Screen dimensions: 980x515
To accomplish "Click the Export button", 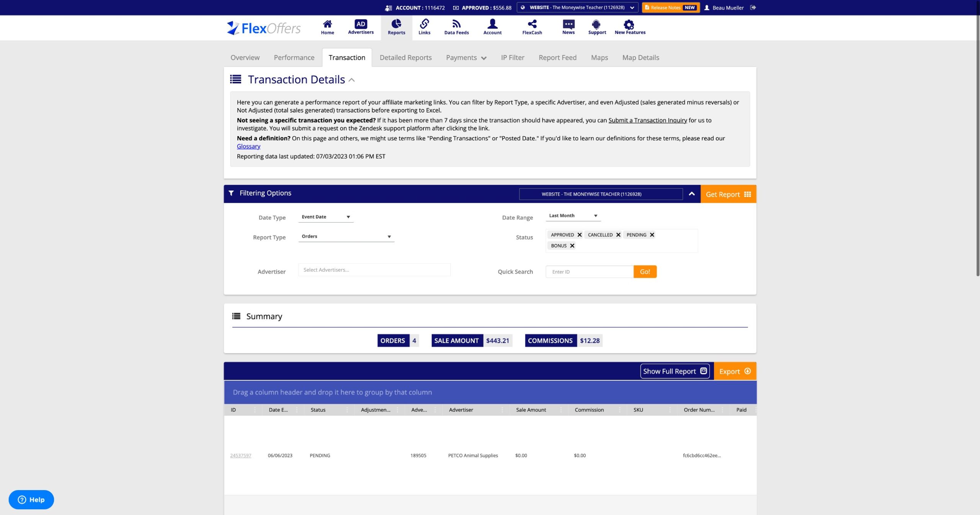I will point(735,371).
